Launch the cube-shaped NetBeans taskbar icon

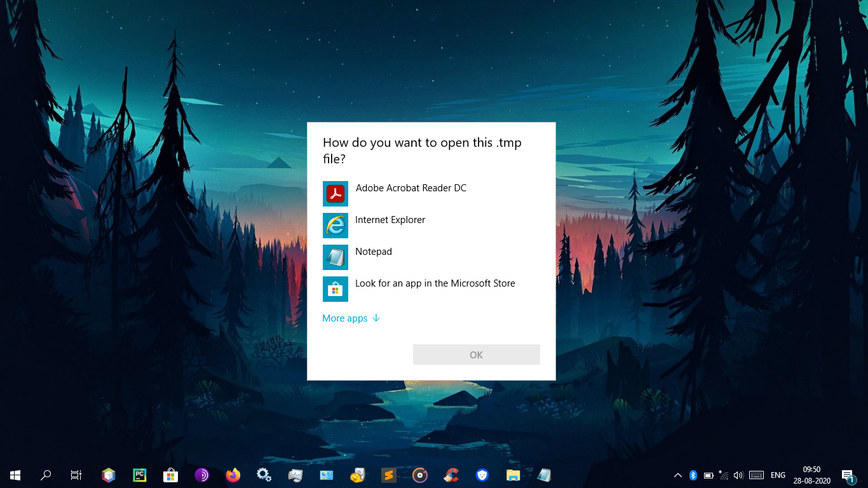tap(109, 475)
